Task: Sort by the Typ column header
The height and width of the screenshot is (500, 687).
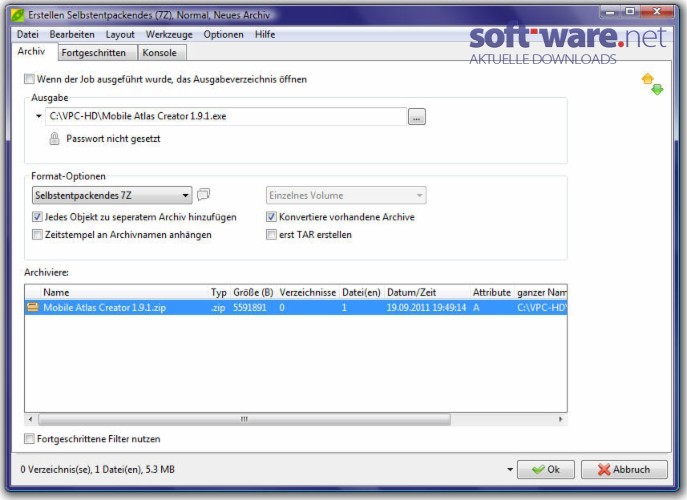Action: (x=219, y=292)
